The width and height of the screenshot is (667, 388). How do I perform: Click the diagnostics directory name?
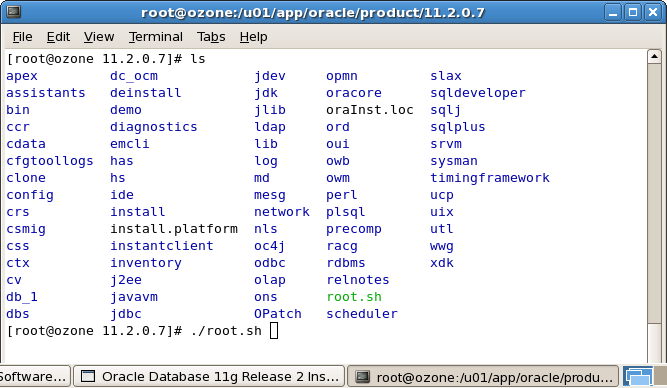(x=154, y=127)
